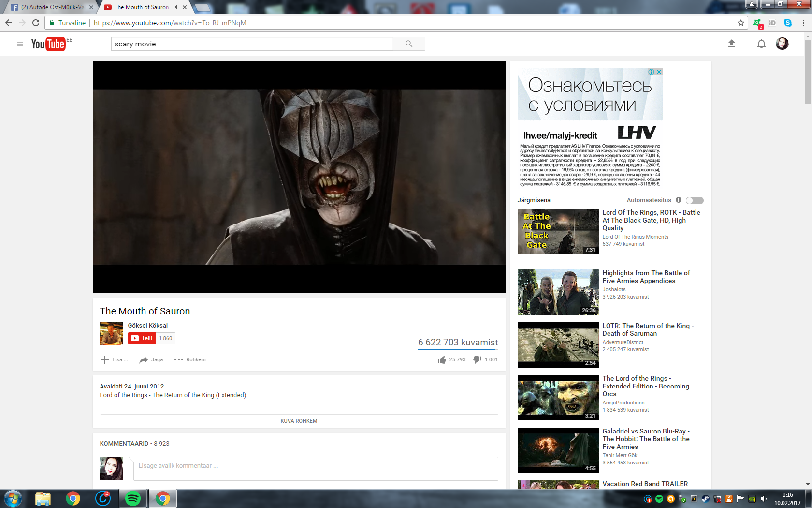Switch to the Autode Ost-Müük Facebook tab

[50, 7]
